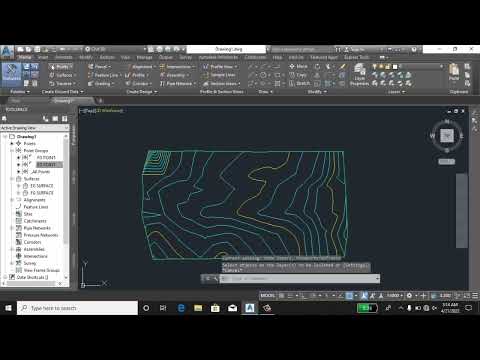Select the Move tool in Modify panel

point(298,67)
